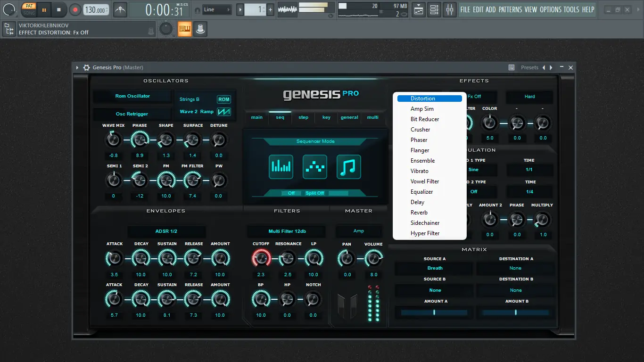Click the plugin settings gear icon

point(86,67)
